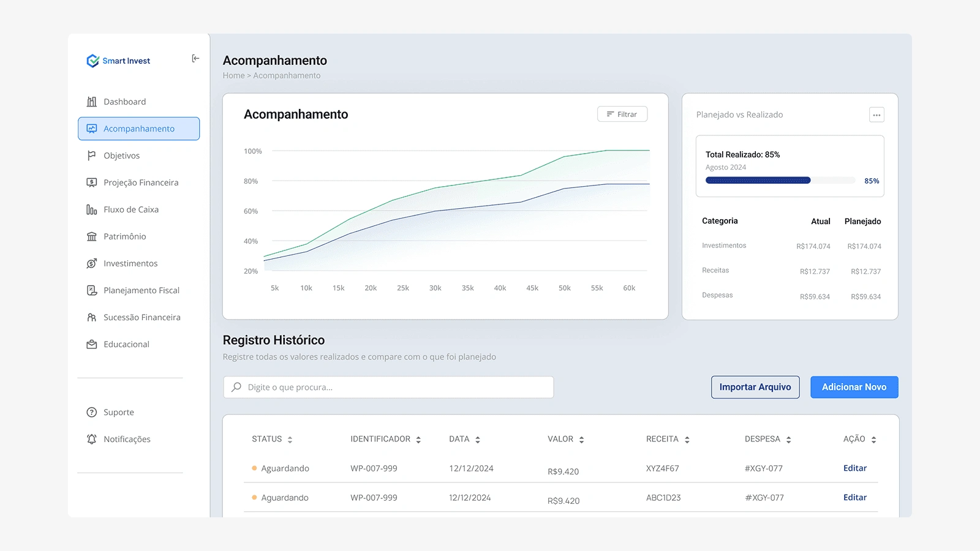Viewport: 980px width, 551px height.
Task: Sort the VALOR column
Action: click(x=581, y=440)
